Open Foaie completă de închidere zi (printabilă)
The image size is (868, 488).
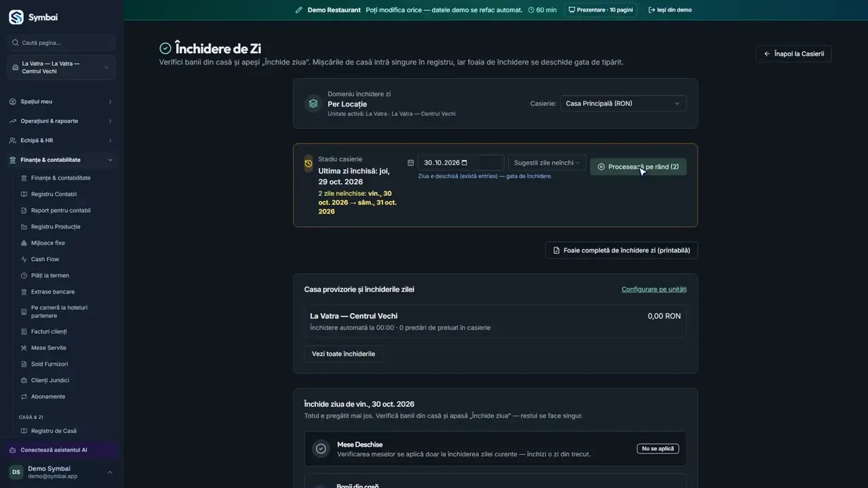(x=621, y=250)
